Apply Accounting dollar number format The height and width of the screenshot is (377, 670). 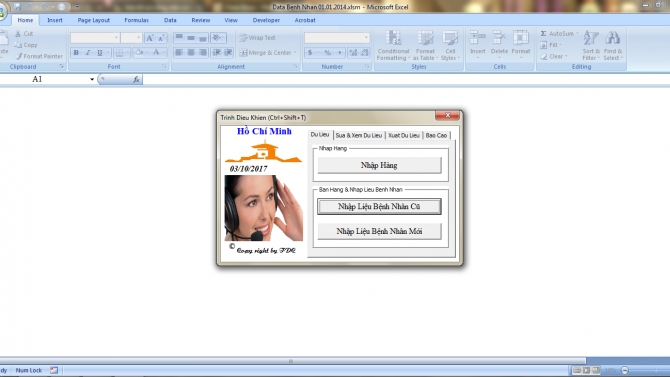click(310, 53)
